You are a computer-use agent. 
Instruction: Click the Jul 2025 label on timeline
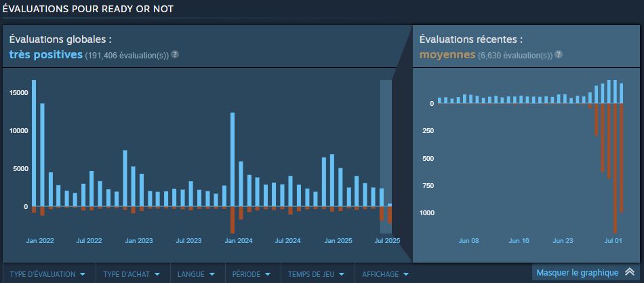click(388, 240)
